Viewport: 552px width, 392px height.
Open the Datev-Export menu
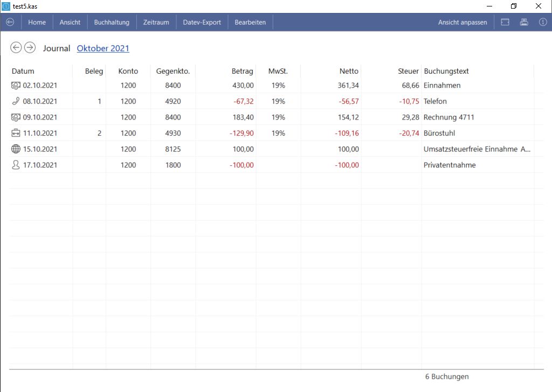(202, 22)
